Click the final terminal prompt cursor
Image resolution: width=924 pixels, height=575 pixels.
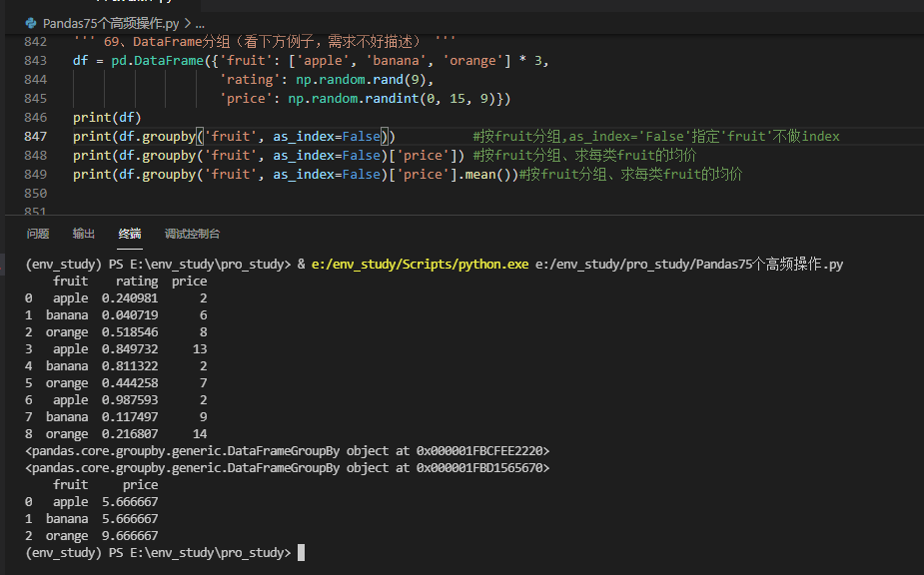coord(301,553)
